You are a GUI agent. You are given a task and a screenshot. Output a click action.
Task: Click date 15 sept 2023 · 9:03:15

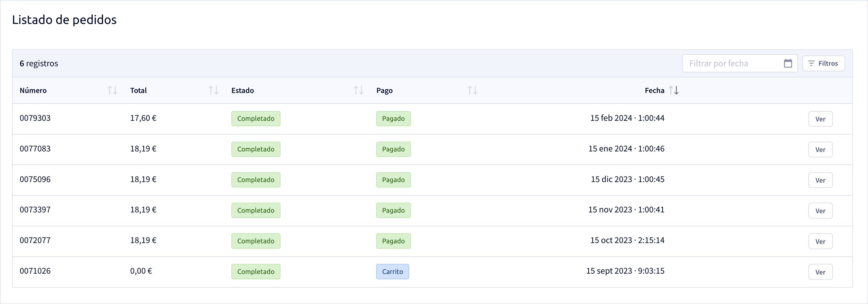(625, 271)
